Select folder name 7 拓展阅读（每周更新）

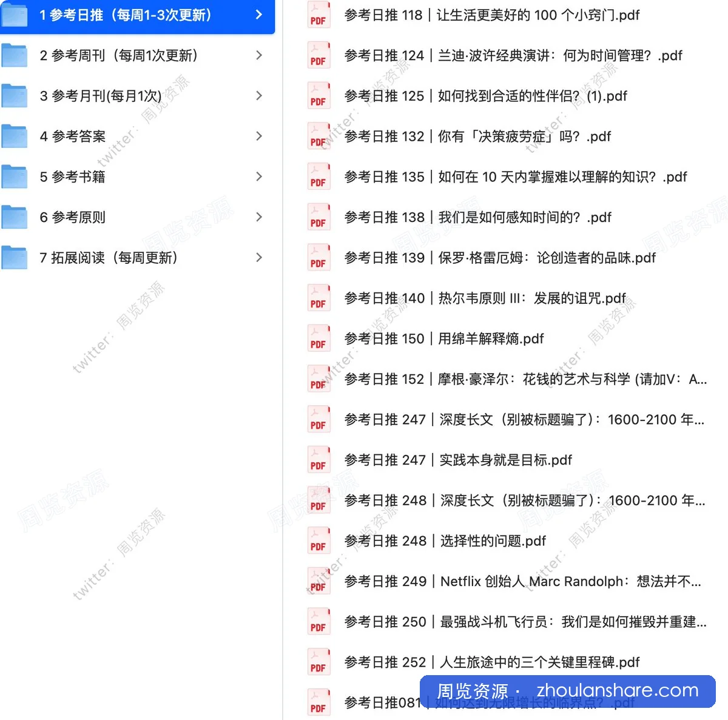pos(109,258)
